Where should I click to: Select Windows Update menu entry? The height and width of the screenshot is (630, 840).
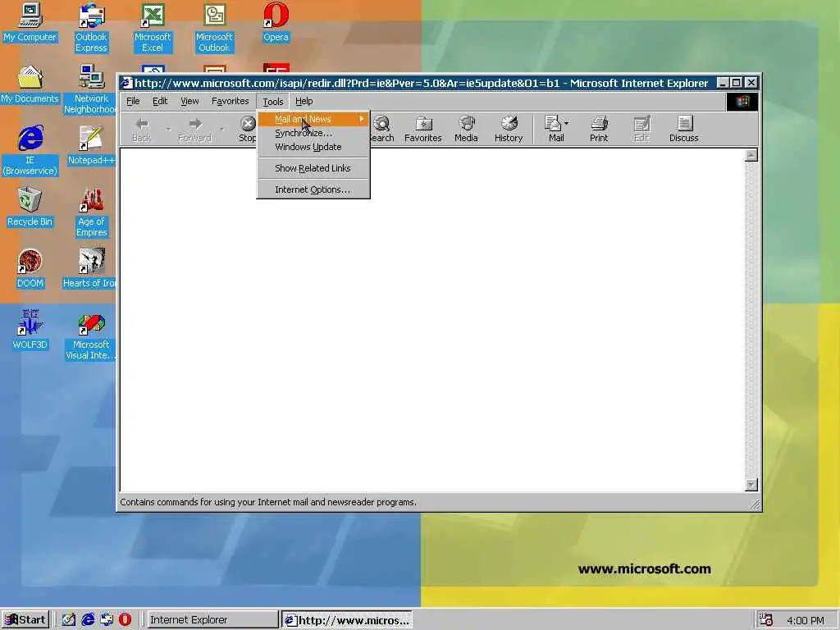pyautogui.click(x=313, y=147)
